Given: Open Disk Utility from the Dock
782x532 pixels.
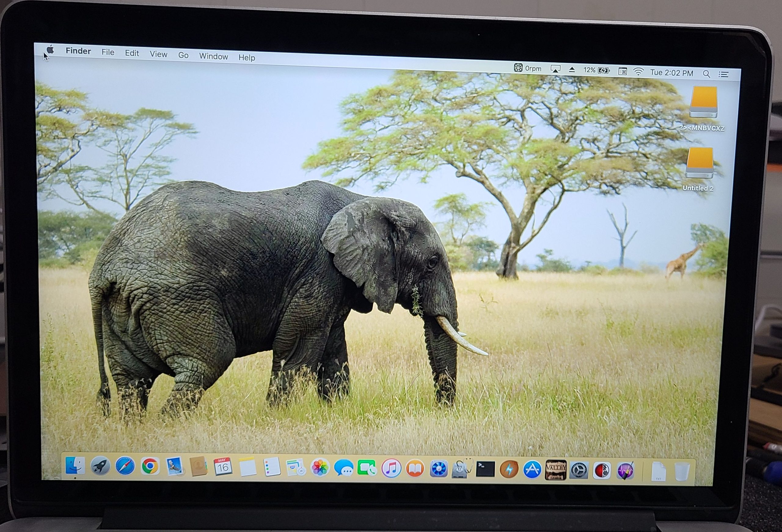Looking at the screenshot, I should (x=462, y=469).
